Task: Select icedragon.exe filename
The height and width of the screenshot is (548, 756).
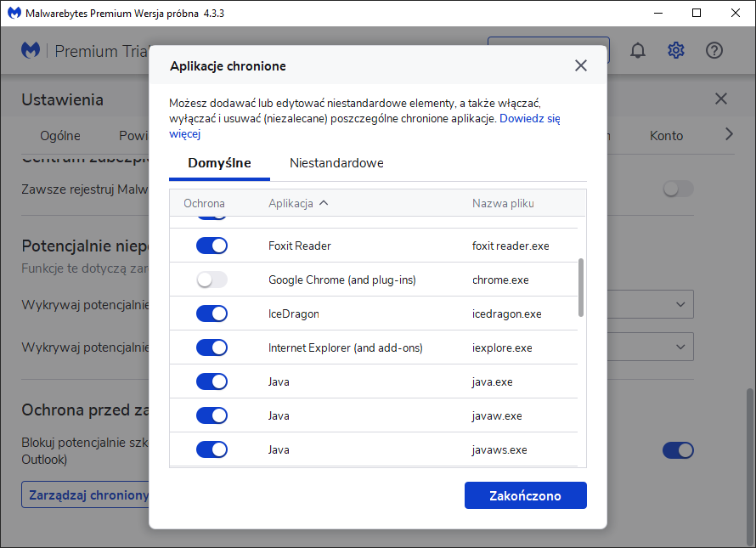Action: tap(507, 314)
